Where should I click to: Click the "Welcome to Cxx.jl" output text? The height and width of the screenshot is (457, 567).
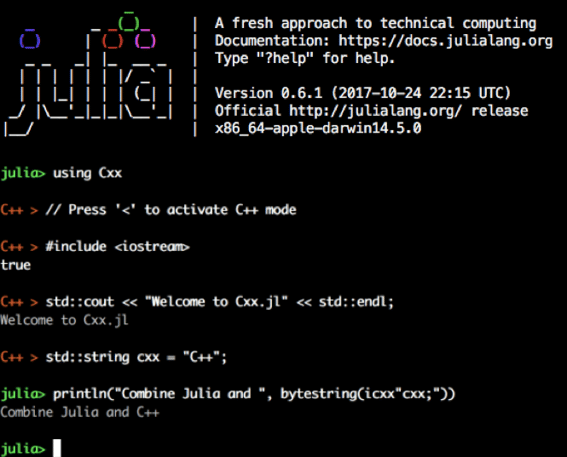[x=64, y=320]
